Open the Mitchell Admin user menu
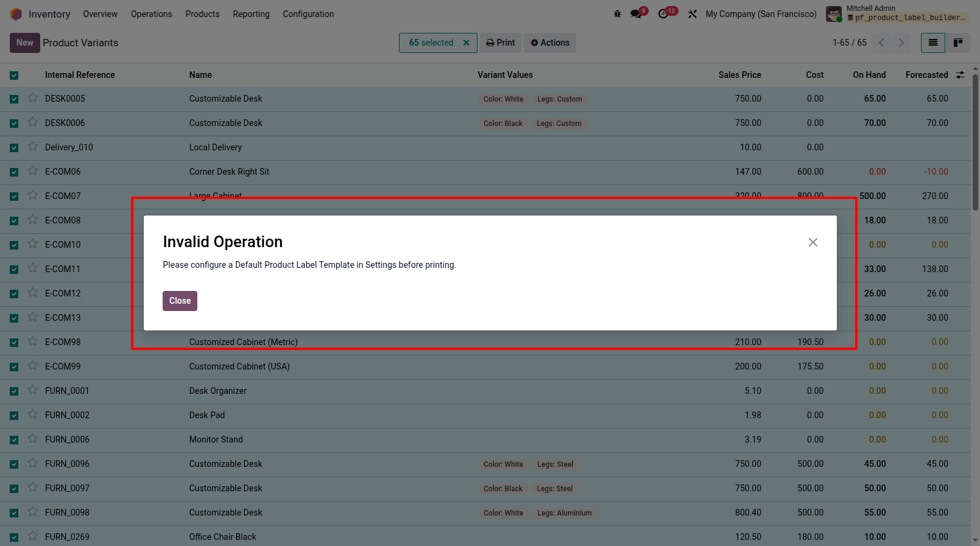 897,13
